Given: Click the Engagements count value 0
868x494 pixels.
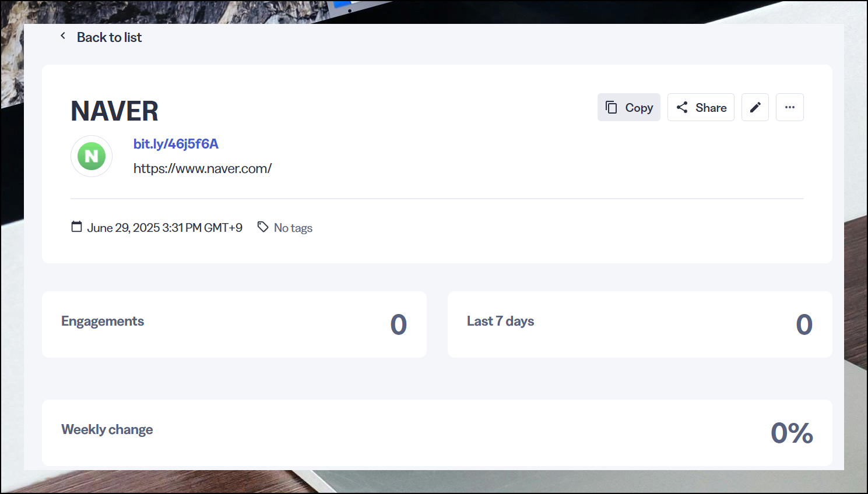Looking at the screenshot, I should (x=399, y=324).
